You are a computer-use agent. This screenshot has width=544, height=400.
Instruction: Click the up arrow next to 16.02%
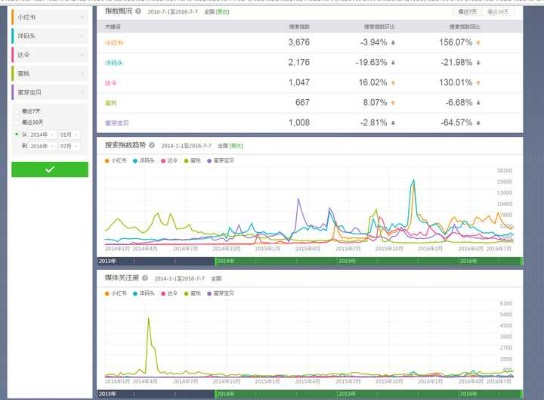393,83
